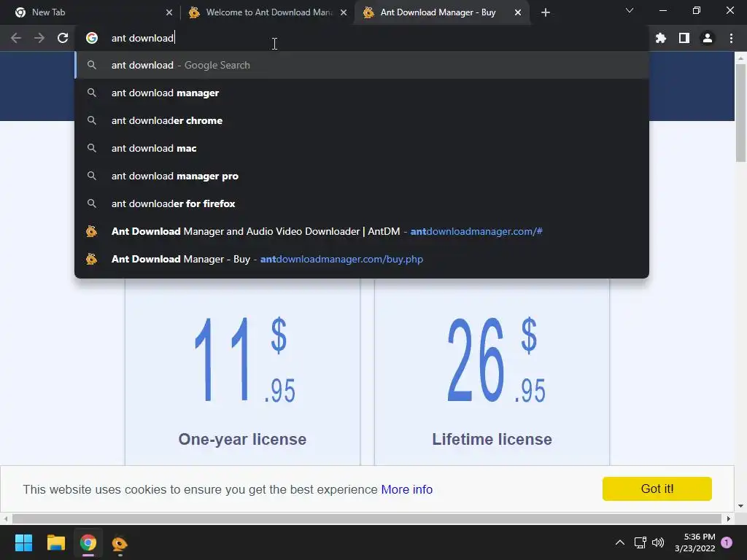Click the Google icon in address bar

pos(92,38)
